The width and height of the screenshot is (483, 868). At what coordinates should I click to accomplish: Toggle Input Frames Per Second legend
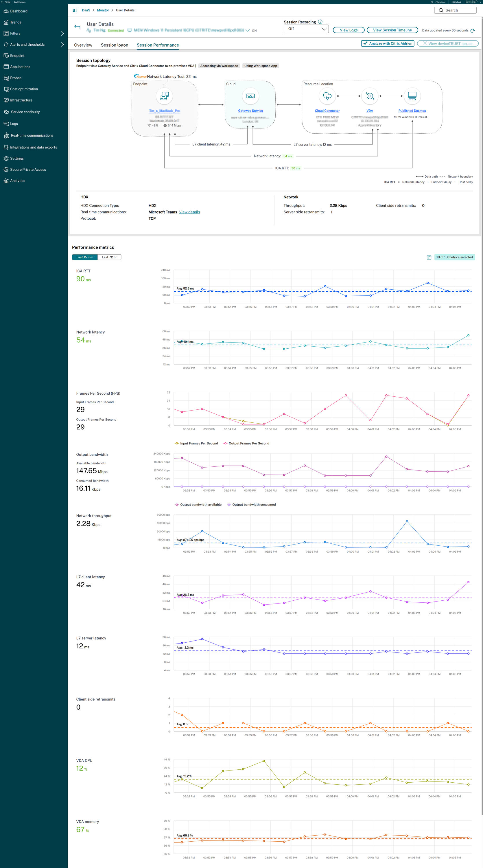point(196,444)
